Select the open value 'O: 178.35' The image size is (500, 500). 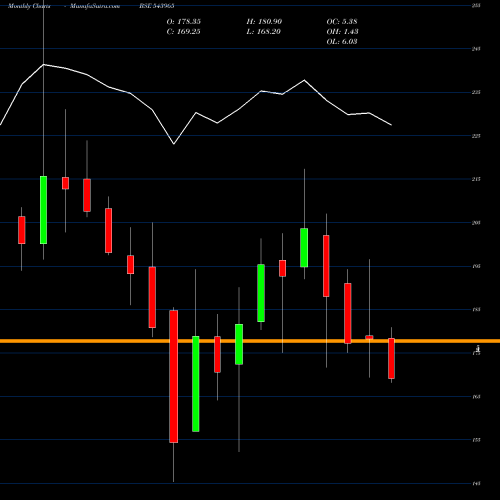(184, 22)
